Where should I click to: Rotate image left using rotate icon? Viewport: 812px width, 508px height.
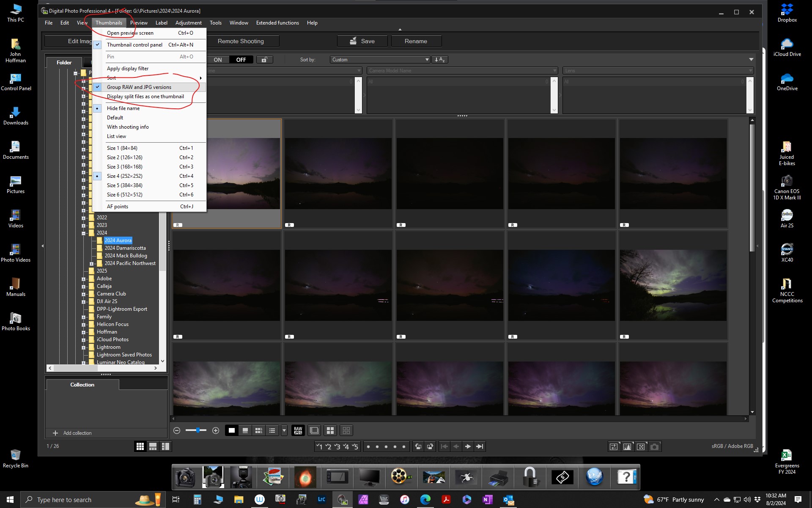(419, 446)
